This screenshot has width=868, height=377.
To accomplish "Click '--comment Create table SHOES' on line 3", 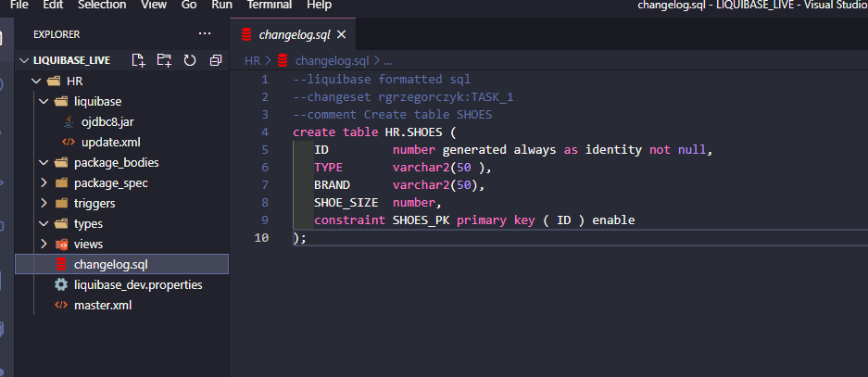I will pos(393,115).
